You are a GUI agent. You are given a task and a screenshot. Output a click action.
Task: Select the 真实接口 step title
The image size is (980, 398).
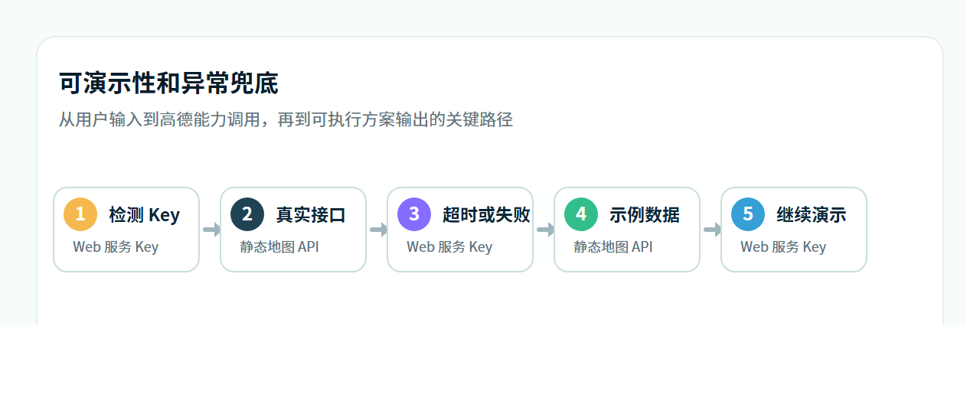pos(311,215)
